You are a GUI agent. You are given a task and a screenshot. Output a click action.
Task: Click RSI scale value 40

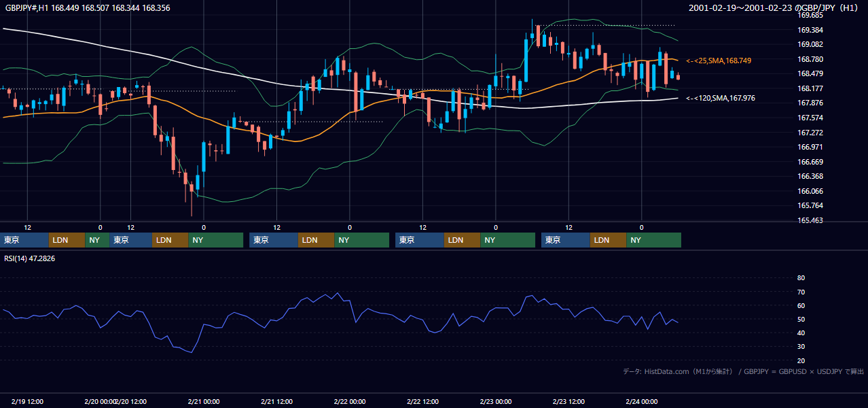pos(801,333)
